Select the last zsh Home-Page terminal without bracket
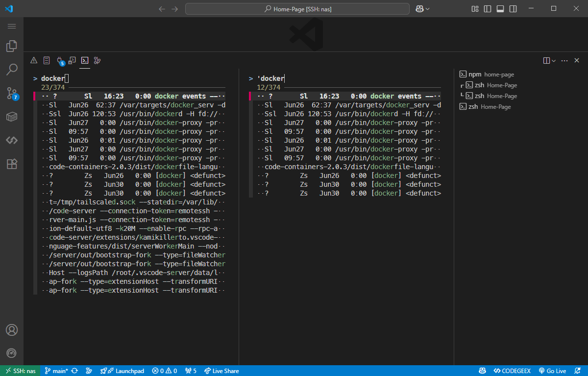 tap(520, 107)
